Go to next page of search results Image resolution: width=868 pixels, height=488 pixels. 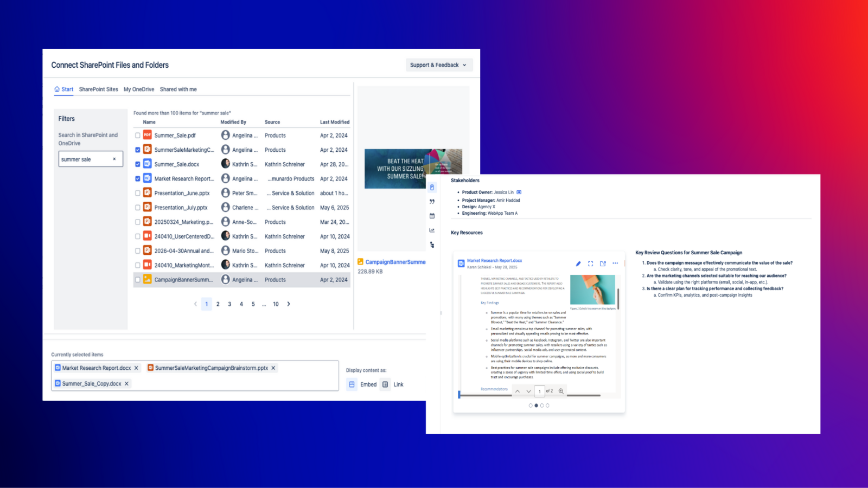pos(289,304)
